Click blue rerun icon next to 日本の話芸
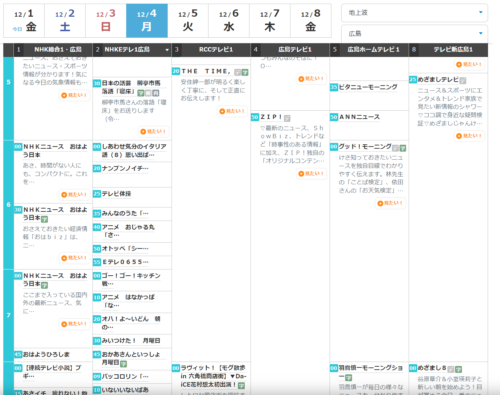The height and width of the screenshot is (395, 500). (x=156, y=93)
